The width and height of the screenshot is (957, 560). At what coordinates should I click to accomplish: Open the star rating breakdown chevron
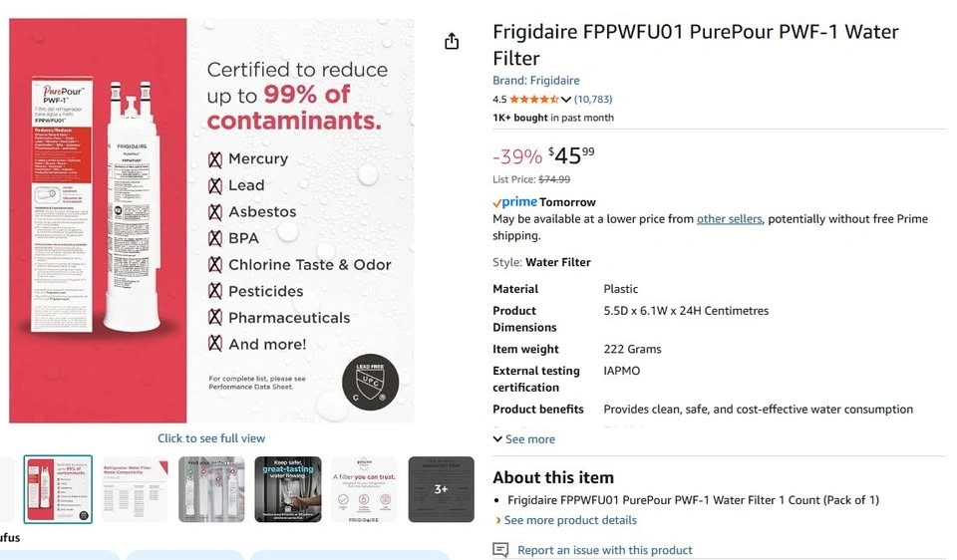pyautogui.click(x=566, y=100)
